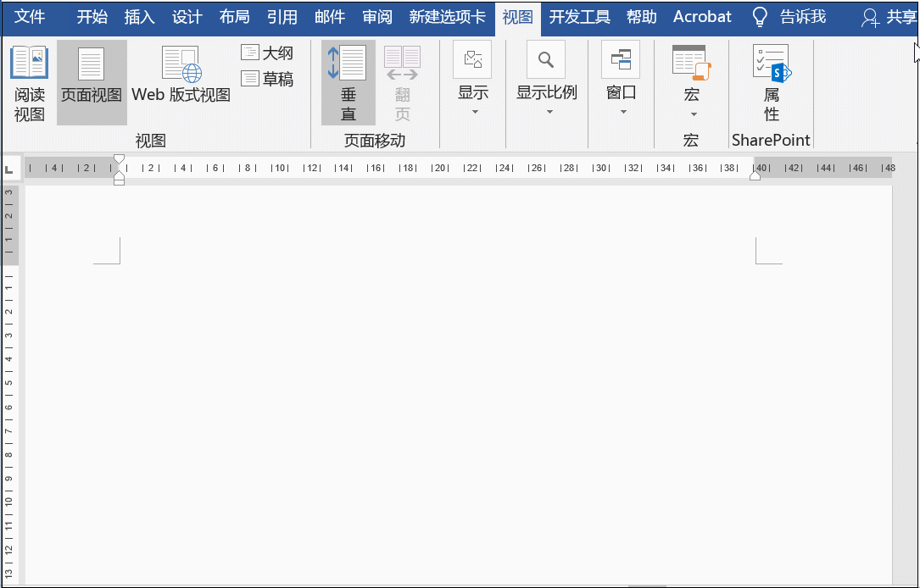Switch to the 开发工具 ribbon tab
The height and width of the screenshot is (588, 920).
click(579, 16)
